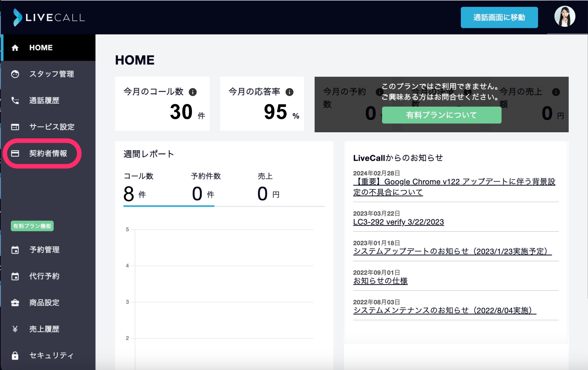
Task: Click the 今月の応答率 value 95
Action: (275, 112)
